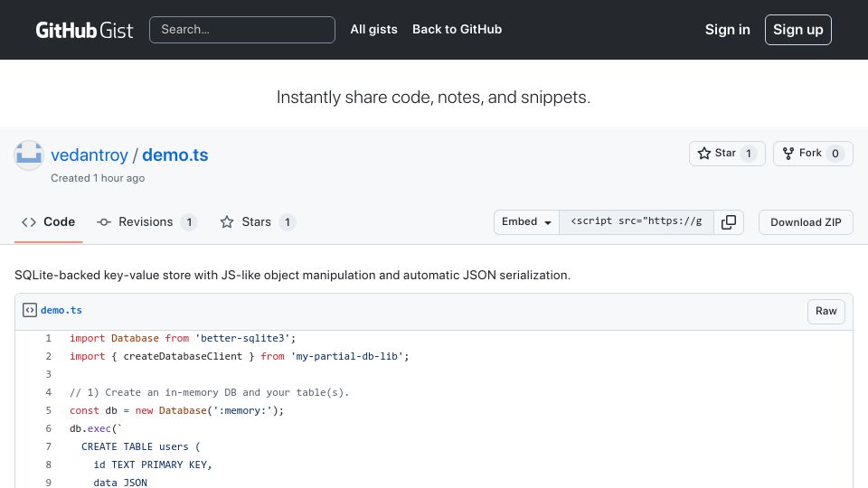View the star count badge
Viewport: 868px width, 488px height.
(x=749, y=154)
